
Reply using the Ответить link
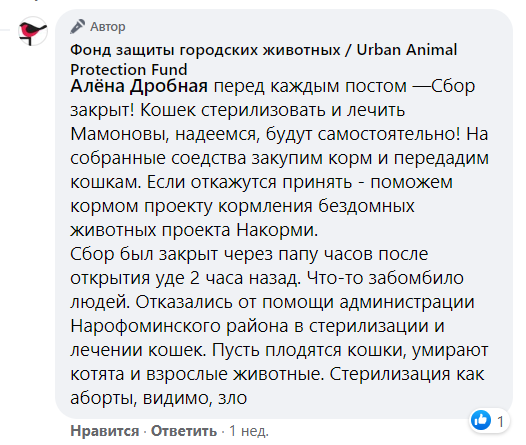pos(184,431)
